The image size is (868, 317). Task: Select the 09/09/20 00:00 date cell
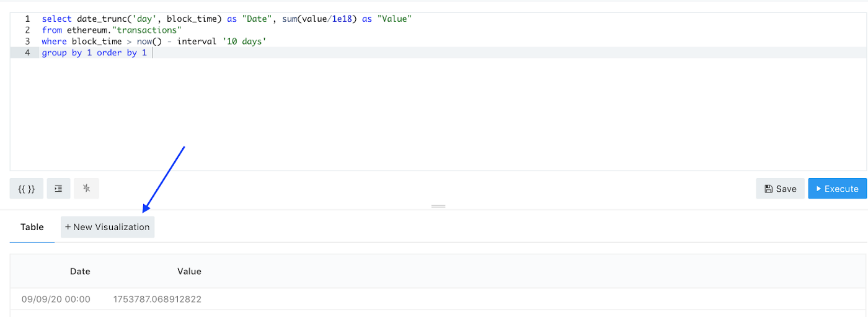pyautogui.click(x=56, y=299)
